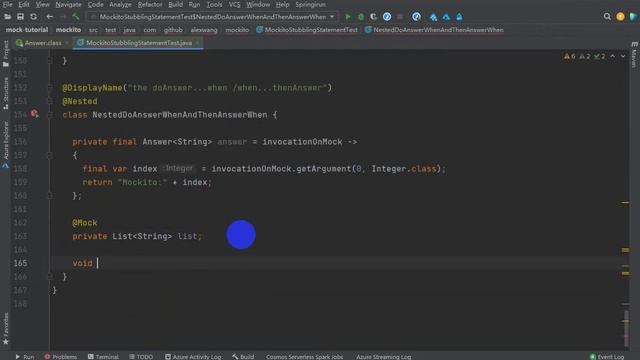Open the Springirun menu
Image resolution: width=640 pixels, height=360 pixels.
tap(311, 4)
